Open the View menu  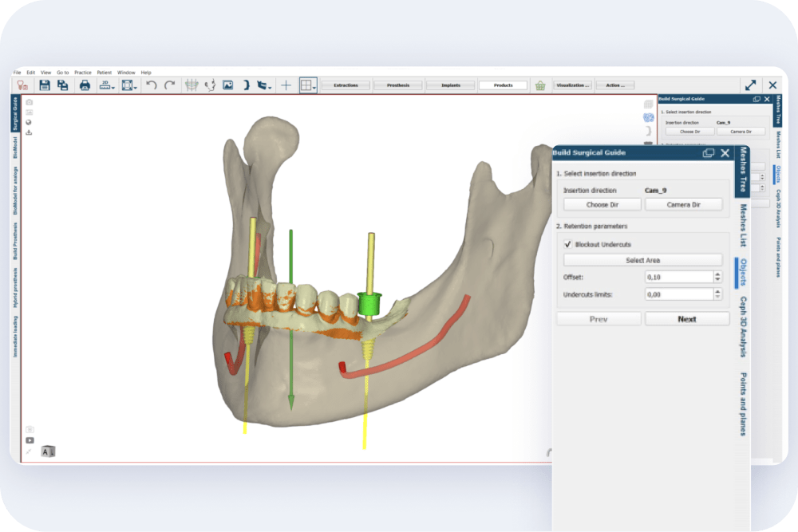(45, 73)
